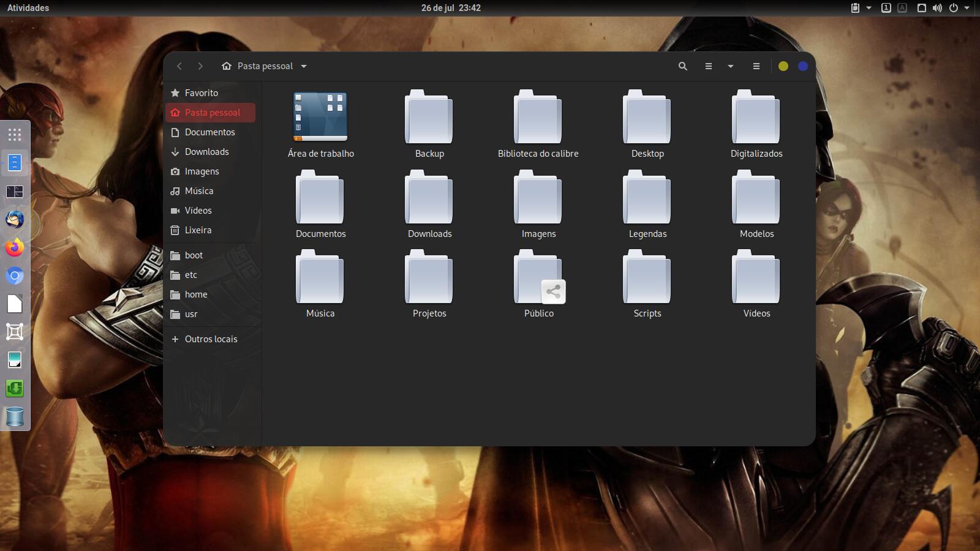This screenshot has height=551, width=980.
Task: Expand the Pasta pessoal path dropdown
Action: click(x=304, y=66)
